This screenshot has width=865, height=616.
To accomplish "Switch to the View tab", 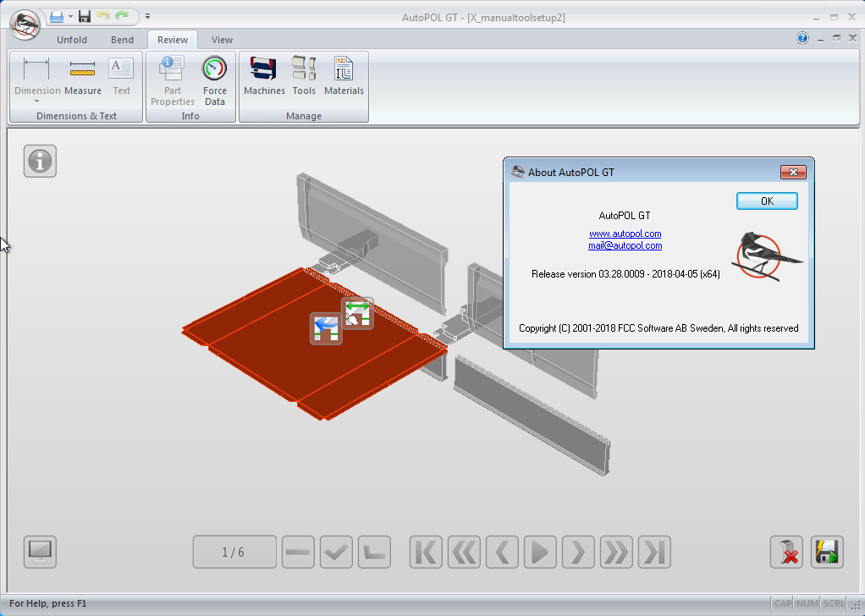I will (x=222, y=40).
